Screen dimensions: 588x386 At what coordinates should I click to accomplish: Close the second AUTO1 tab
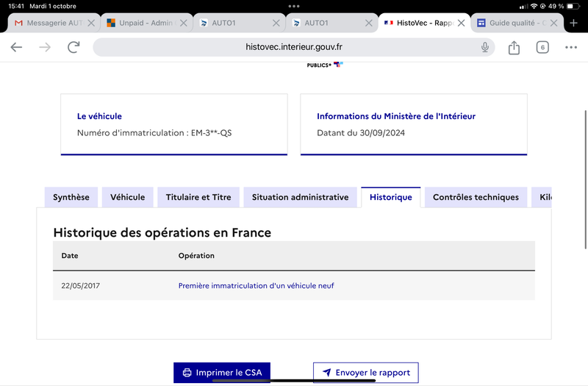pyautogui.click(x=369, y=23)
